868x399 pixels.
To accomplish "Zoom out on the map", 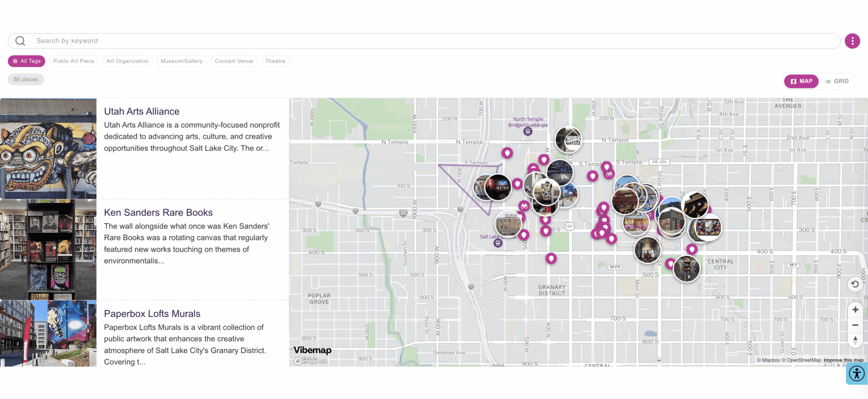I will tap(855, 325).
